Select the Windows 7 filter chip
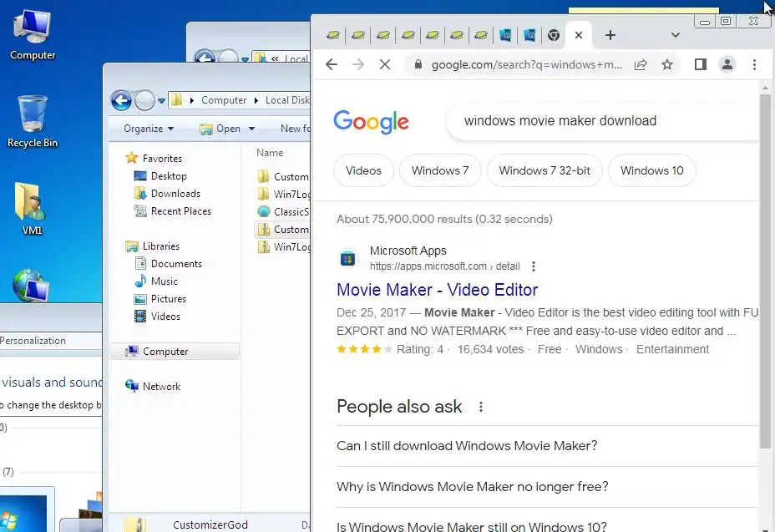The height and width of the screenshot is (532, 775). [x=440, y=170]
